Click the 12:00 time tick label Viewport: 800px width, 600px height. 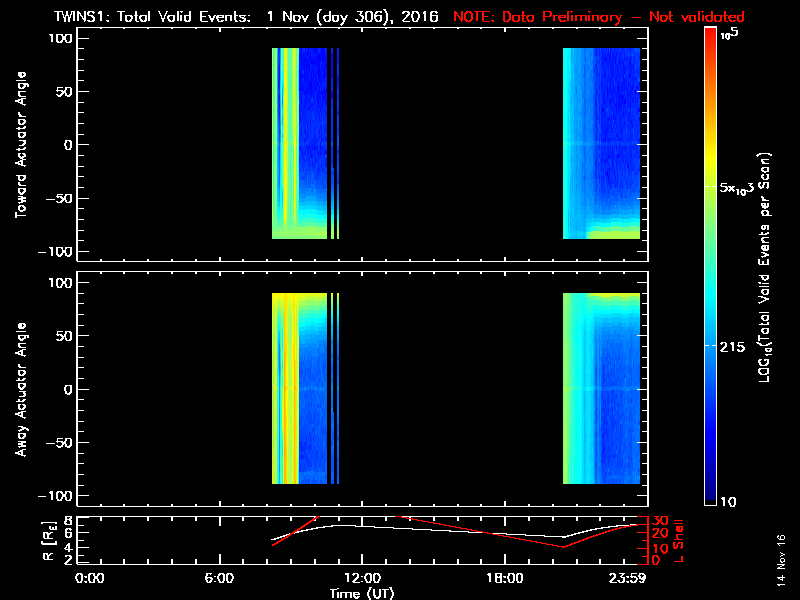(x=362, y=579)
